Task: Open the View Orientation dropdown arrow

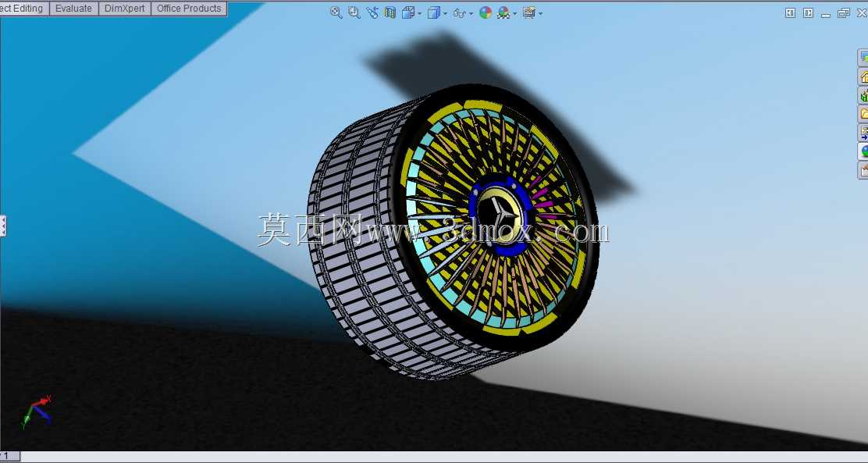Action: [x=420, y=14]
